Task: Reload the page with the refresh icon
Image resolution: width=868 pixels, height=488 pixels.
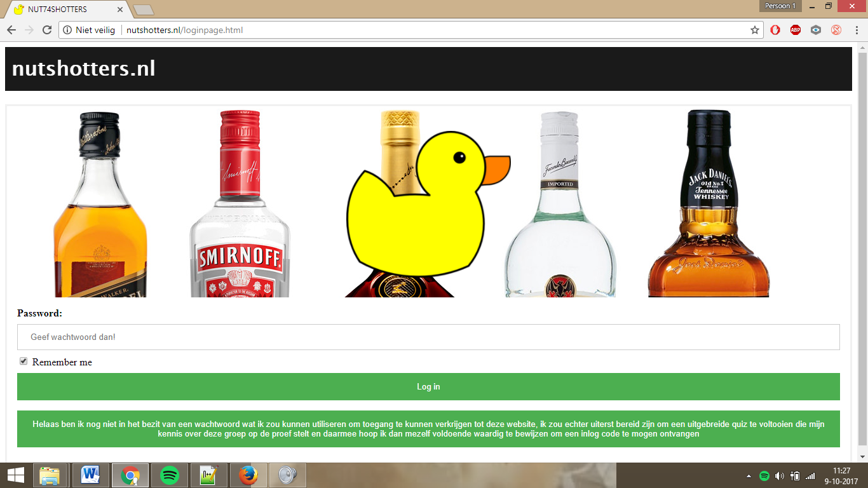Action: pos(46,30)
